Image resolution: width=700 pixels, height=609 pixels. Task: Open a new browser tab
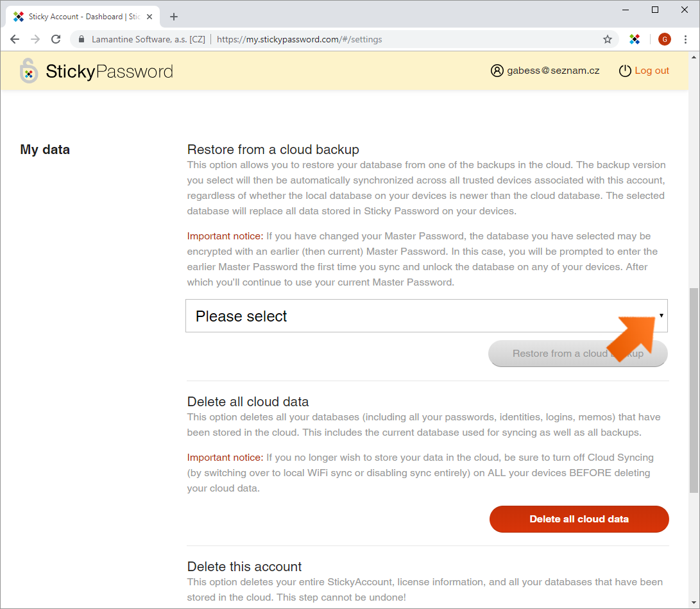click(174, 17)
